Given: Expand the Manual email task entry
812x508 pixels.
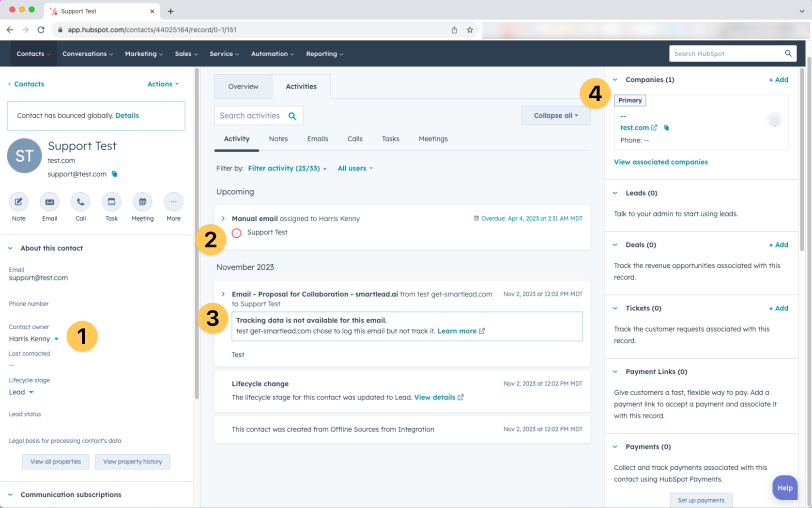Looking at the screenshot, I should [x=223, y=218].
